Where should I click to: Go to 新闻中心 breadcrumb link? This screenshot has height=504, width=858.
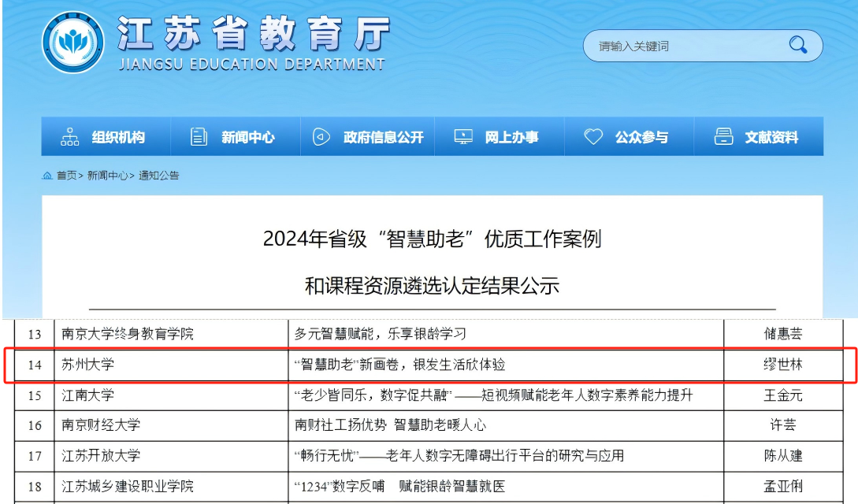pyautogui.click(x=108, y=176)
